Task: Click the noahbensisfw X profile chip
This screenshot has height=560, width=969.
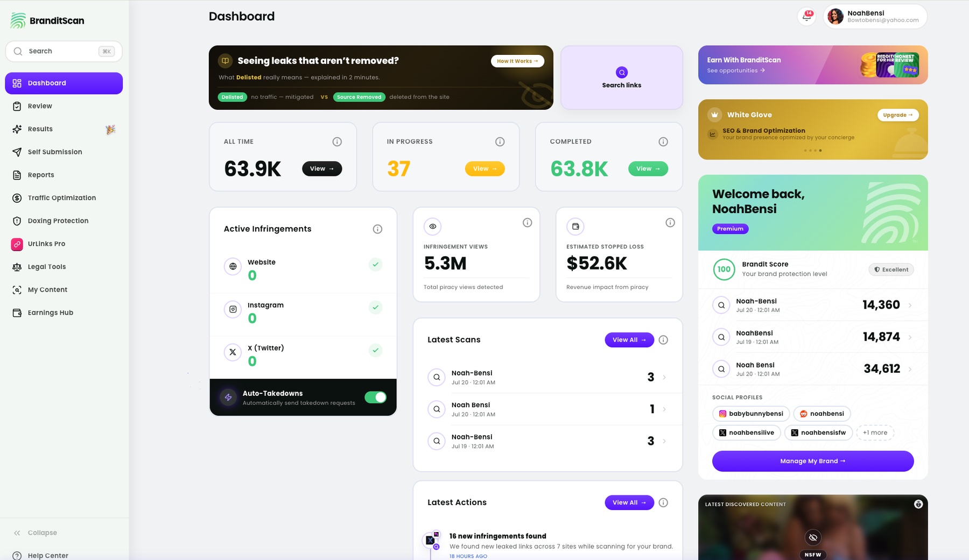Action: pyautogui.click(x=818, y=433)
